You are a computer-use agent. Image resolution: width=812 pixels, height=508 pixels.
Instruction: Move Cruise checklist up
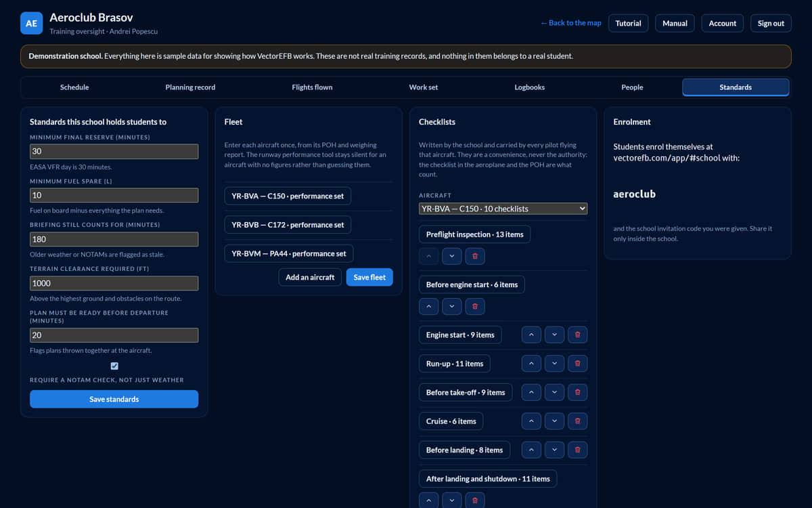531,421
